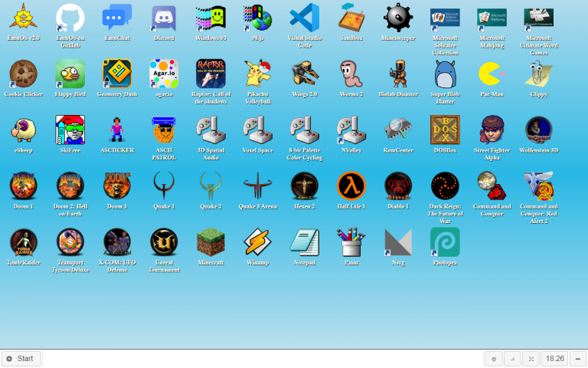Open the 98.js shortcut

257,18
